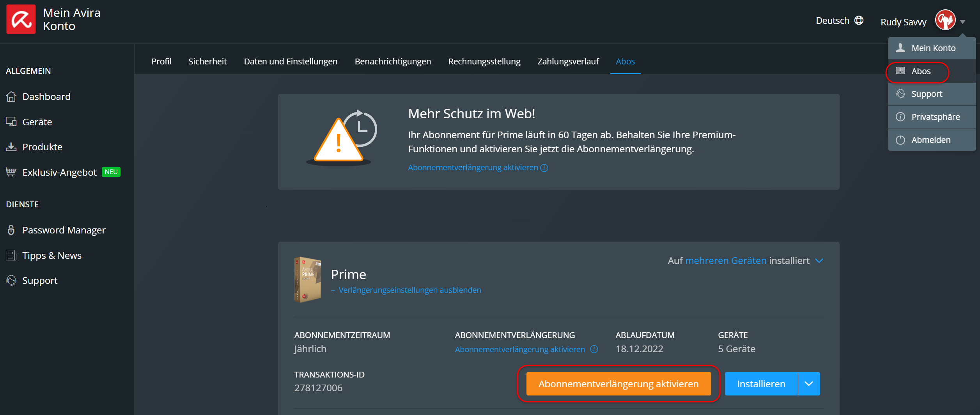Choose Mein Konto from the user menu
980x415 pixels.
tap(932, 48)
